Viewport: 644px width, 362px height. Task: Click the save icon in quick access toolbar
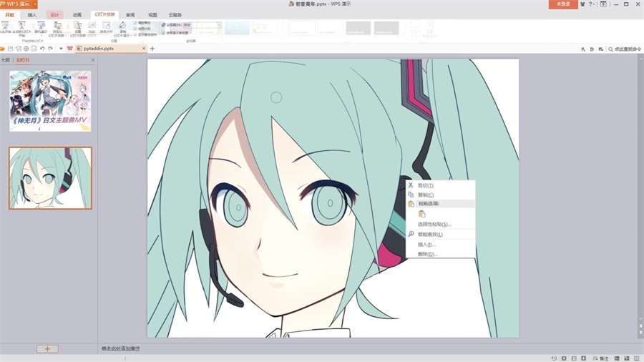pos(11,49)
